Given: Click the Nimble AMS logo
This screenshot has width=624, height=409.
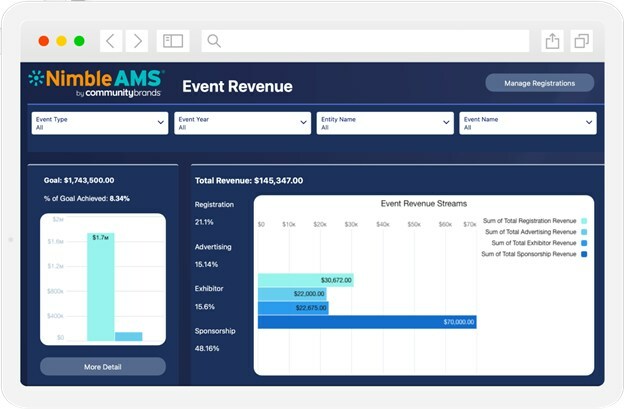Looking at the screenshot, I should point(95,83).
